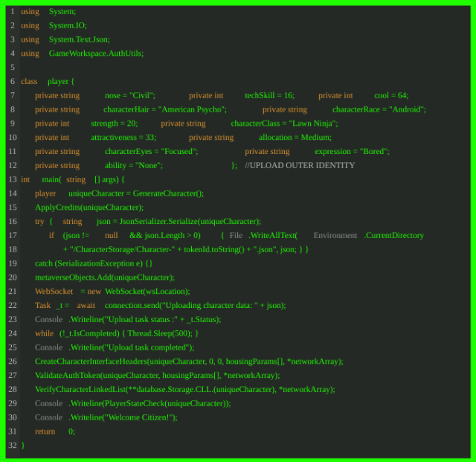Click "player {" in the class declaration
476x462 pixels.
pyautogui.click(x=61, y=81)
